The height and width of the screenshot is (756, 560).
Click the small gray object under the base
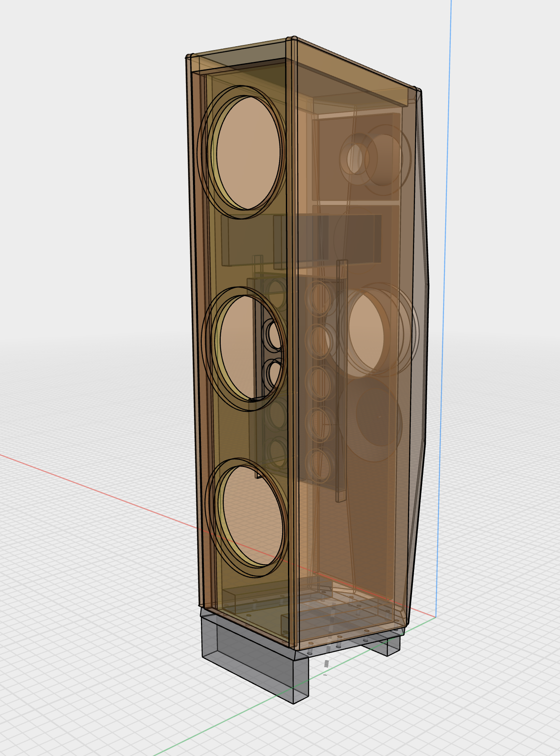coord(327,663)
